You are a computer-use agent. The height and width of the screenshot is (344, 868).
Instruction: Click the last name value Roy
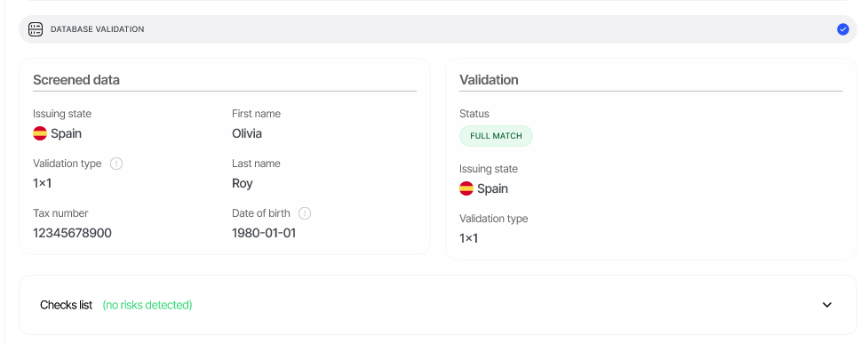[x=243, y=184]
